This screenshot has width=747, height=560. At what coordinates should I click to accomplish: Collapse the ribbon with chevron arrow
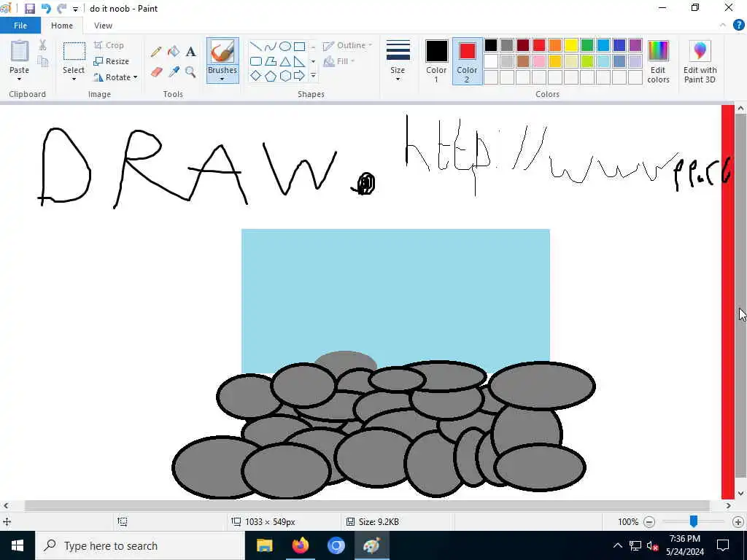coord(723,26)
